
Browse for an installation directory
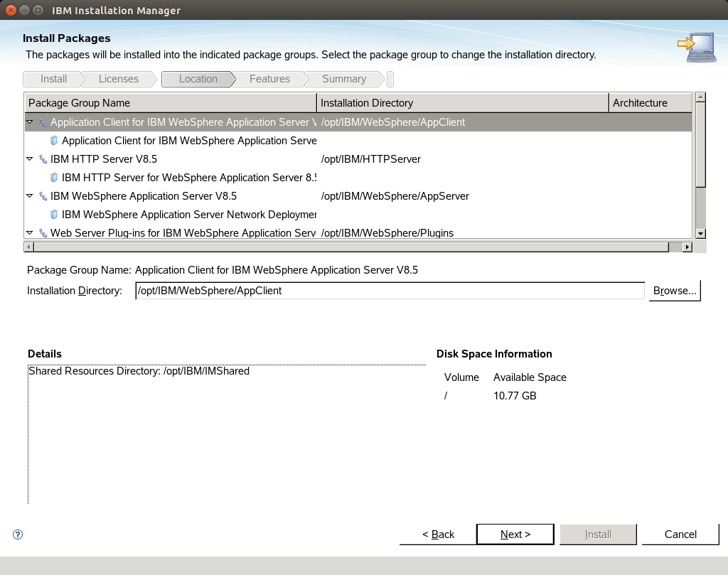[x=675, y=291]
